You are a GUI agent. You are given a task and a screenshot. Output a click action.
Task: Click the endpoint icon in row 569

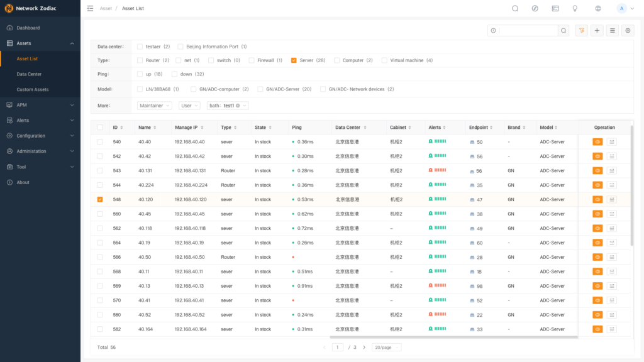click(472, 287)
